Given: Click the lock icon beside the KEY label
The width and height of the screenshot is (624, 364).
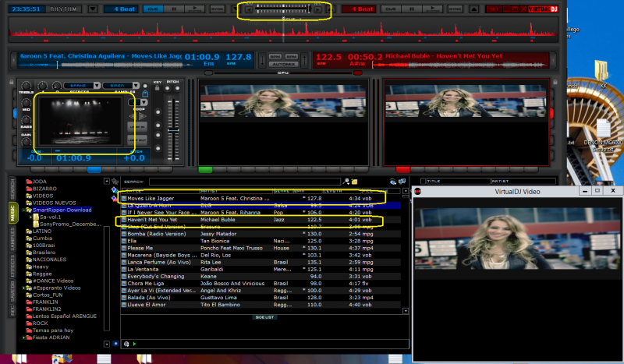Looking at the screenshot, I should [x=158, y=90].
